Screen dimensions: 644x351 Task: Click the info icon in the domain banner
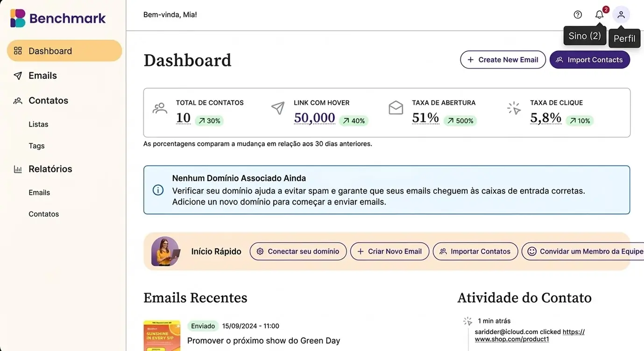158,190
